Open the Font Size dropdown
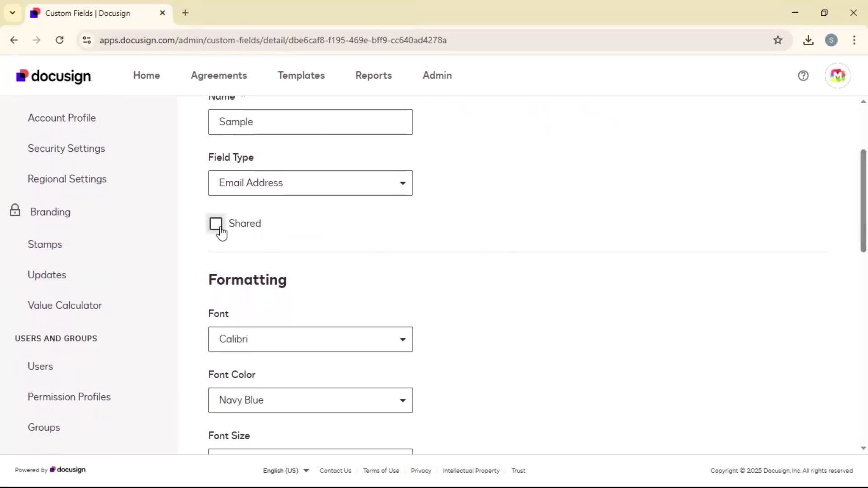The height and width of the screenshot is (488, 868). click(310, 451)
